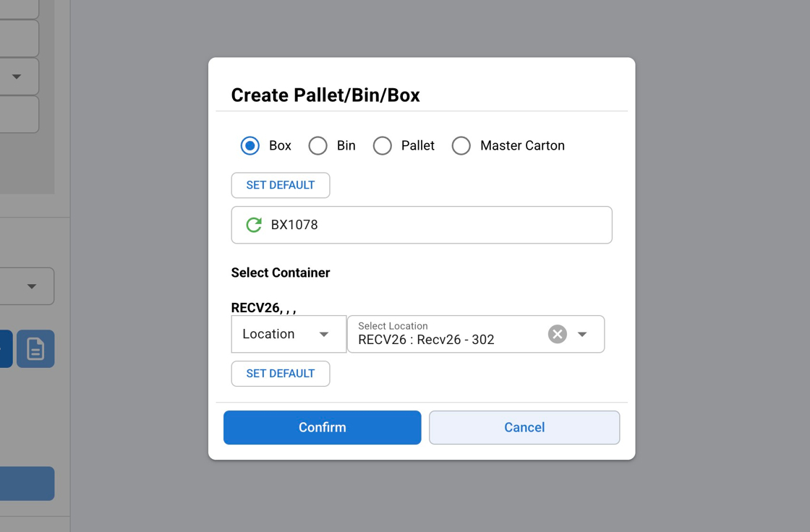The height and width of the screenshot is (532, 810).
Task: Clear the selected location with the X icon
Action: click(x=557, y=334)
